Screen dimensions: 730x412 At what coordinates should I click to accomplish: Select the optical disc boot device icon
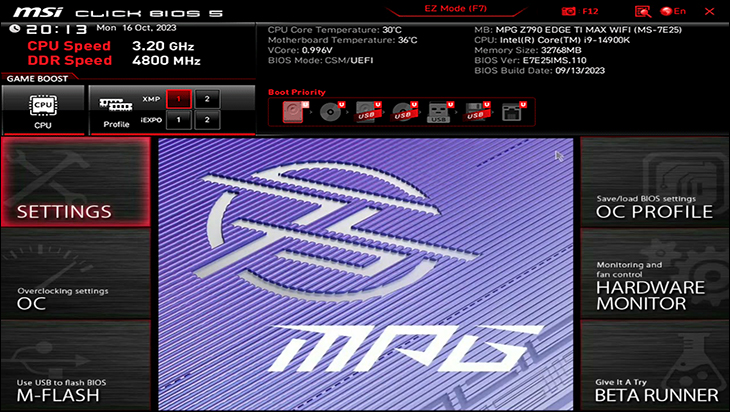pyautogui.click(x=331, y=112)
